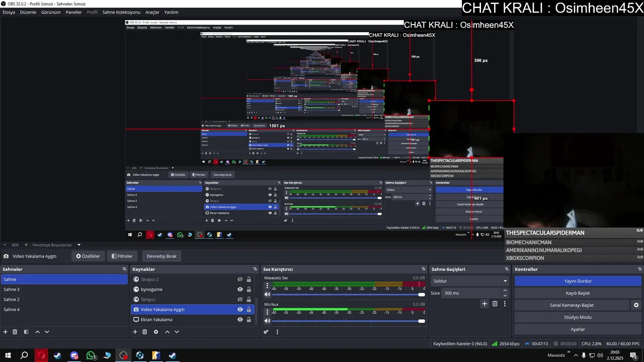Open the Paneller menu
Image resolution: width=644 pixels, height=362 pixels.
pyautogui.click(x=73, y=12)
